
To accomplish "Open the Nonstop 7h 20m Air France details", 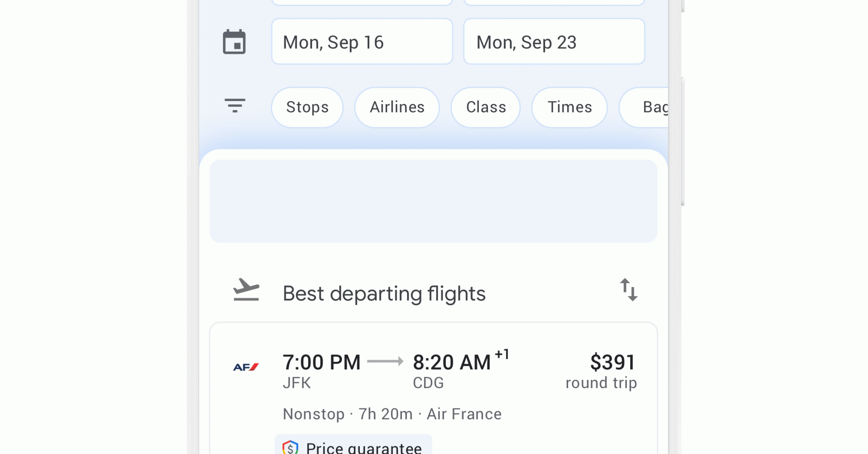I will point(392,414).
